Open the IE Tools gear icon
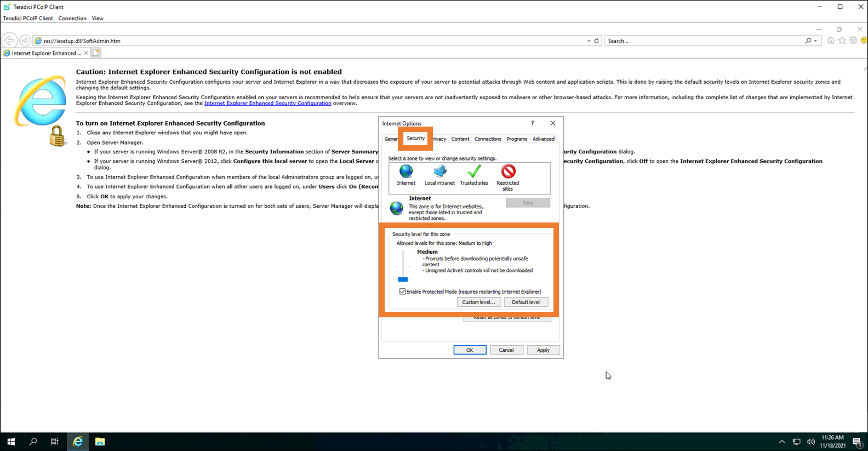The image size is (868, 451). coord(853,41)
